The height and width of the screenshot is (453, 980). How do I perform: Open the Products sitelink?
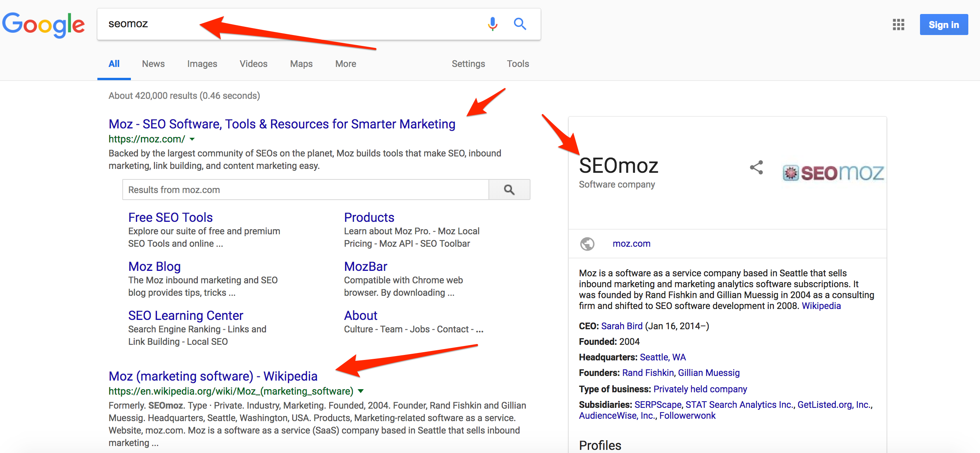click(x=369, y=217)
